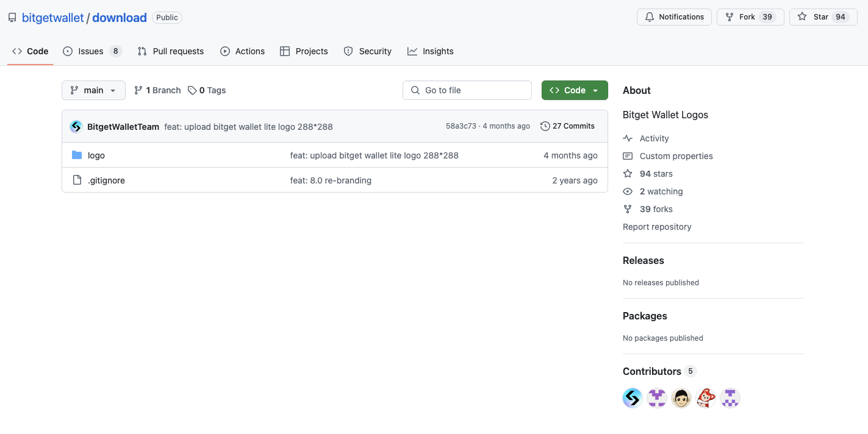Switch to the Code tab
Viewport: 868px width, 434px height.
[30, 51]
